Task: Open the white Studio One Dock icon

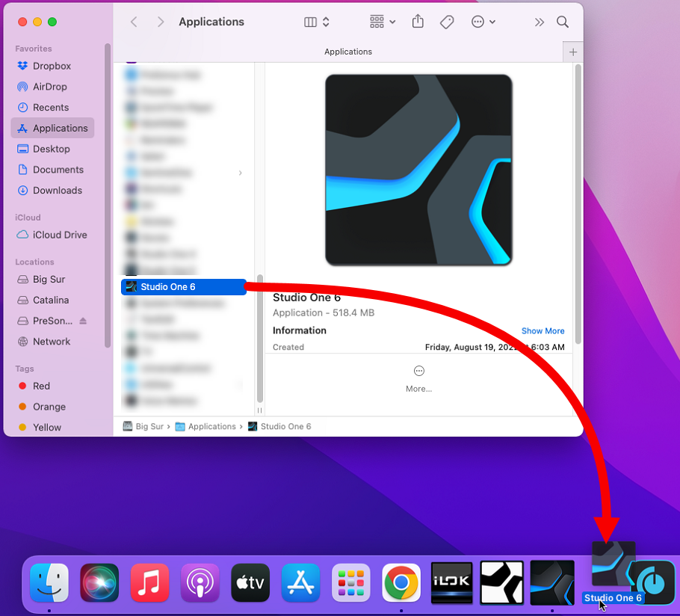Action: click(x=501, y=582)
